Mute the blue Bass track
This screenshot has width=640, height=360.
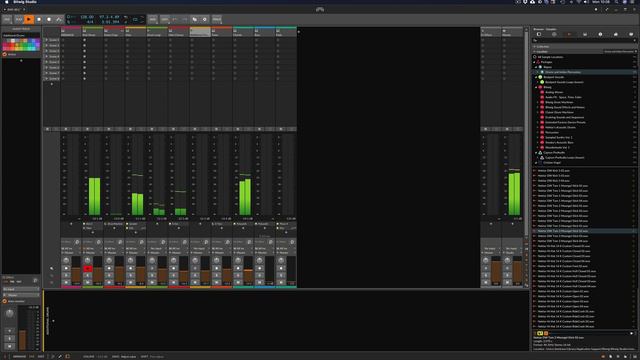(x=260, y=282)
